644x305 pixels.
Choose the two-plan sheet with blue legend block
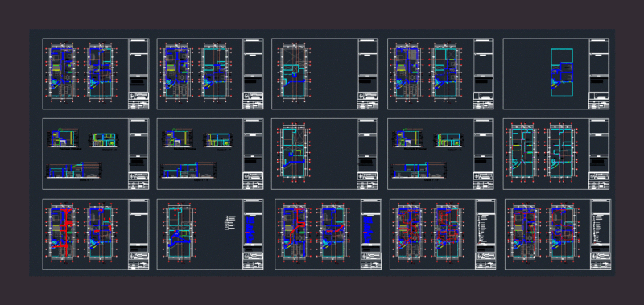pos(328,234)
